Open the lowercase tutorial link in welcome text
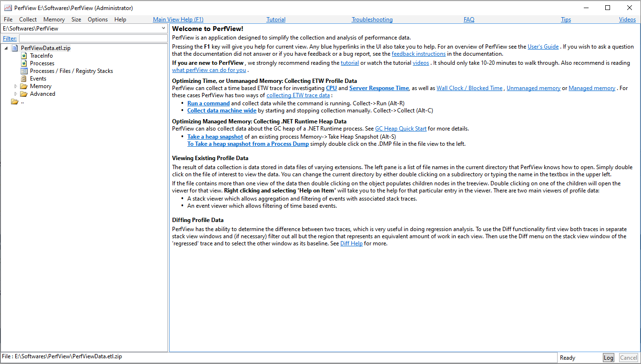 (x=350, y=63)
